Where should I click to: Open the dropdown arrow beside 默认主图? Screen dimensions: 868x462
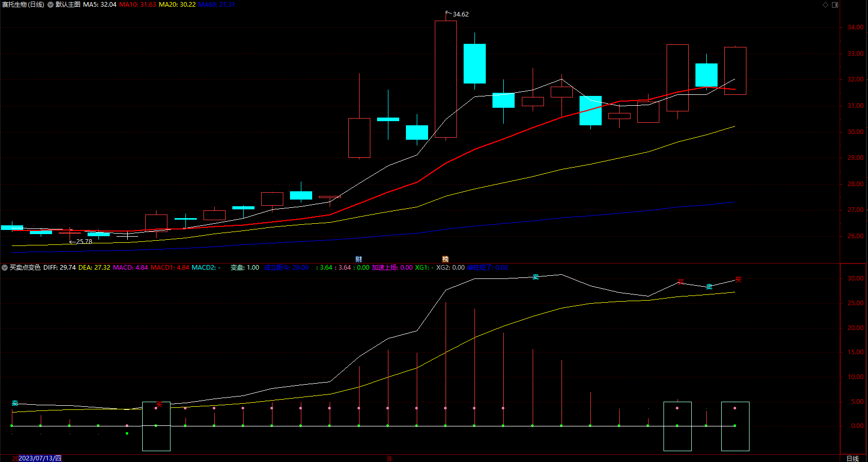click(50, 5)
